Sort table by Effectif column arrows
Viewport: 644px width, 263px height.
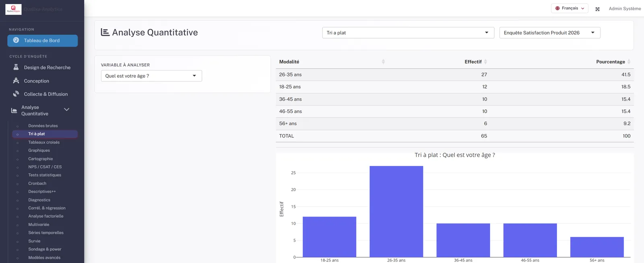(485, 62)
